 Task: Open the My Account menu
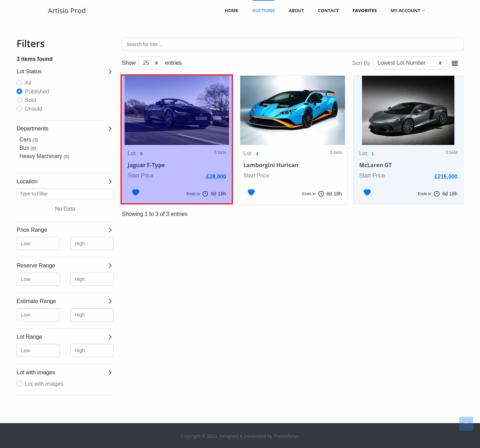tap(408, 11)
